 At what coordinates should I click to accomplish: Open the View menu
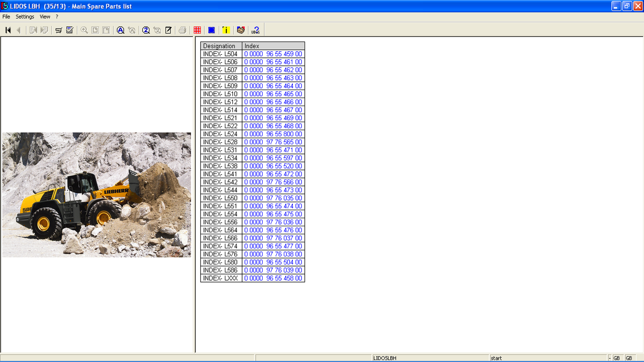click(x=45, y=17)
